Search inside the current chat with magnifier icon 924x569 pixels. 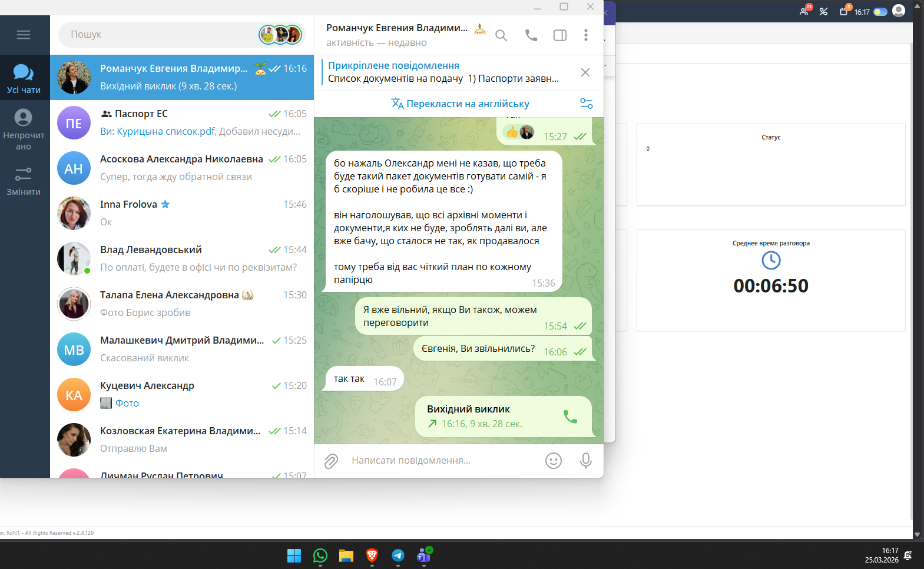click(501, 35)
